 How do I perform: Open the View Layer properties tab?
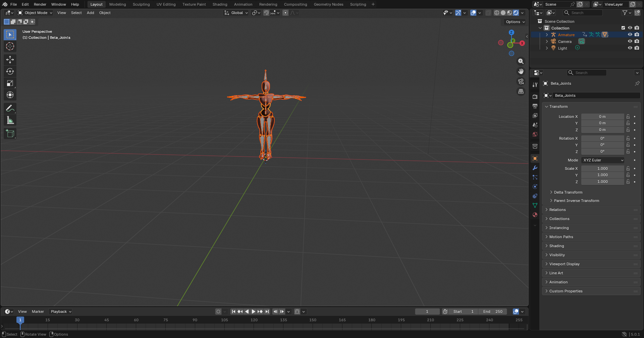click(x=535, y=116)
